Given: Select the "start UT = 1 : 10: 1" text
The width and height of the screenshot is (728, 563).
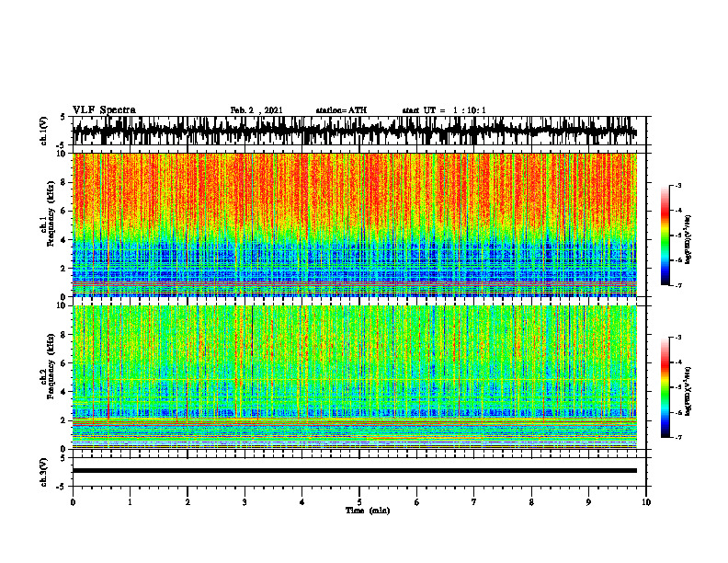Looking at the screenshot, I should pyautogui.click(x=444, y=110).
